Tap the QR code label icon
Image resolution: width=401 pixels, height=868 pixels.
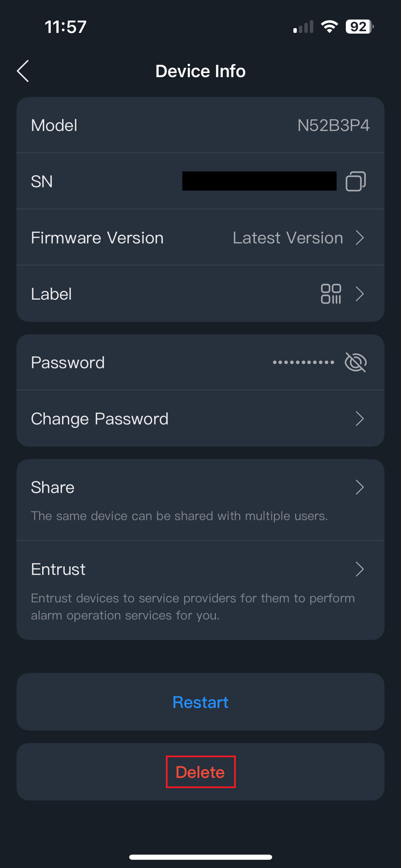tap(331, 294)
